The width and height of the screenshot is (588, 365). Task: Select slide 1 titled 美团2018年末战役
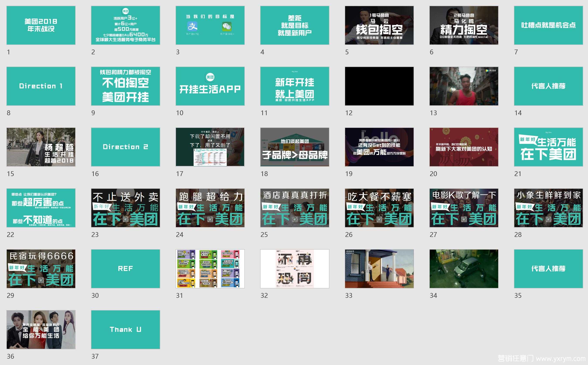point(41,25)
